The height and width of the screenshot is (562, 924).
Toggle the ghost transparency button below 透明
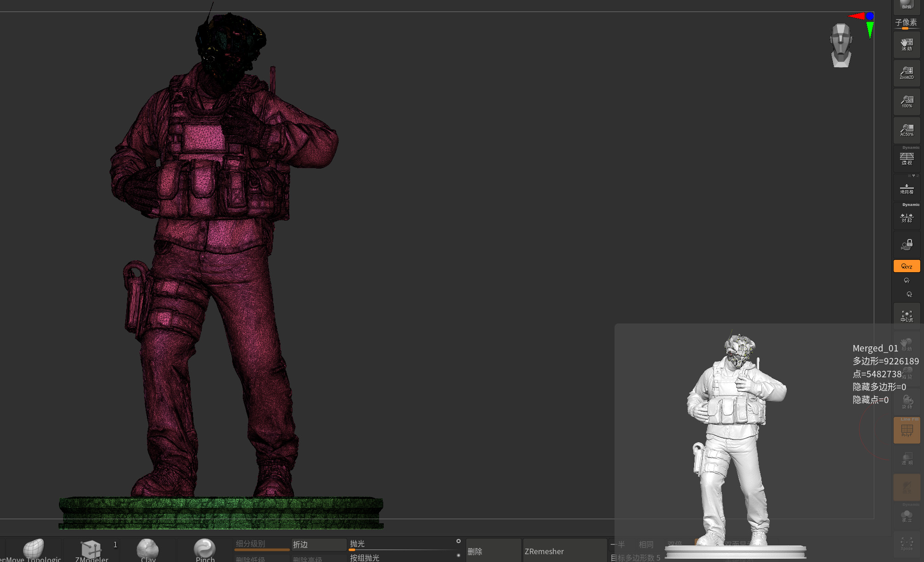pyautogui.click(x=906, y=487)
